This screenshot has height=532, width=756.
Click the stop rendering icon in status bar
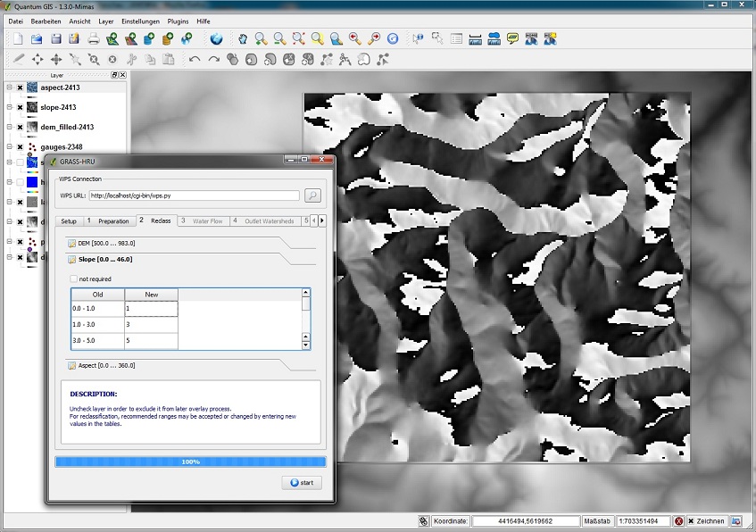point(679,521)
